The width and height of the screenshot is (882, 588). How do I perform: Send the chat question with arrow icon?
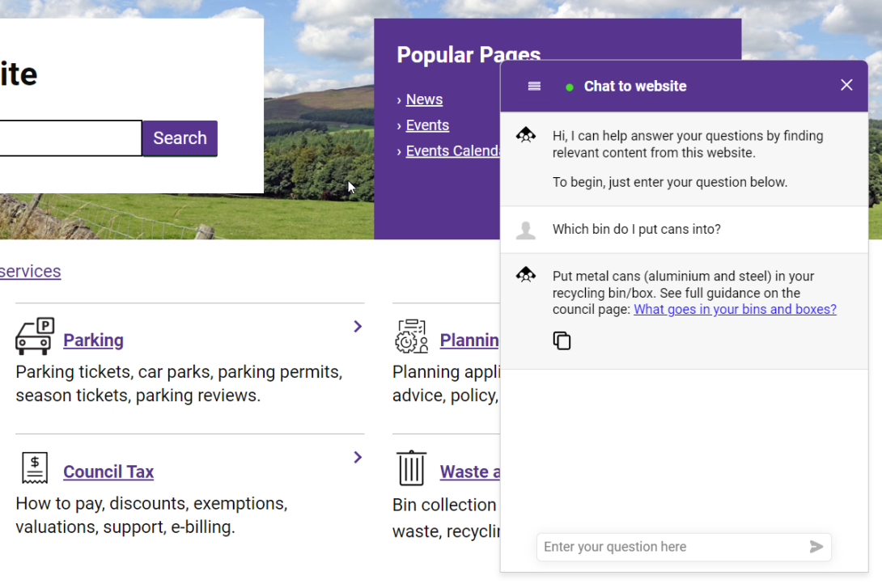pos(816,547)
